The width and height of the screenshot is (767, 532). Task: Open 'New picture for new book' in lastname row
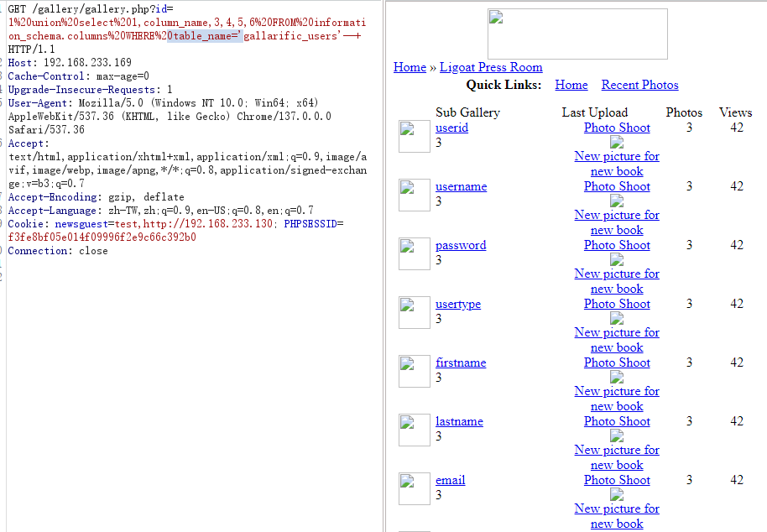(616, 457)
